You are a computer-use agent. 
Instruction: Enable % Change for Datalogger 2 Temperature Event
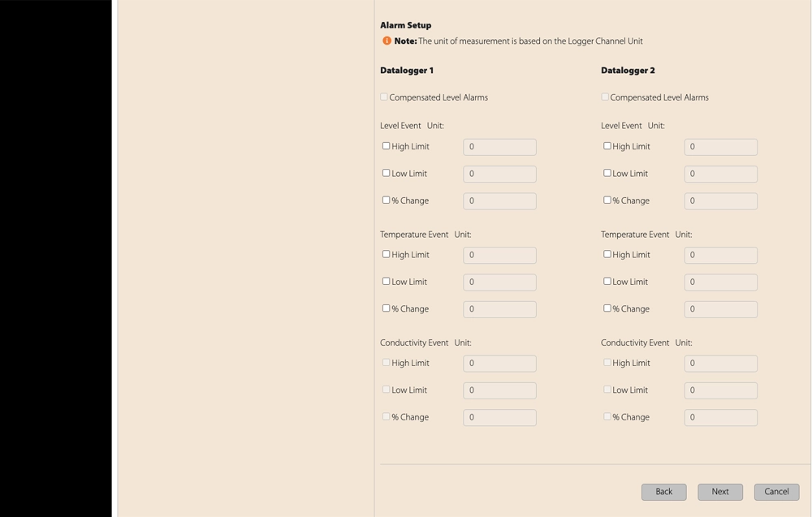[607, 308]
